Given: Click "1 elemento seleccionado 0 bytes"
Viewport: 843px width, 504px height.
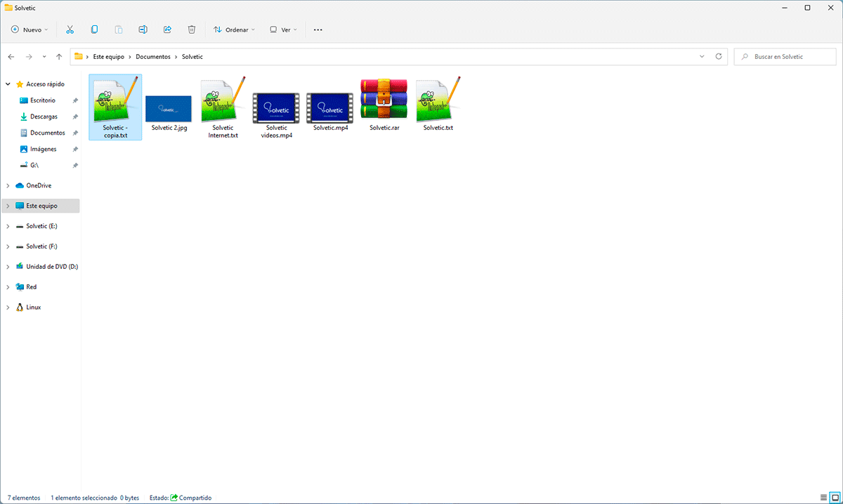Looking at the screenshot, I should [x=96, y=498].
